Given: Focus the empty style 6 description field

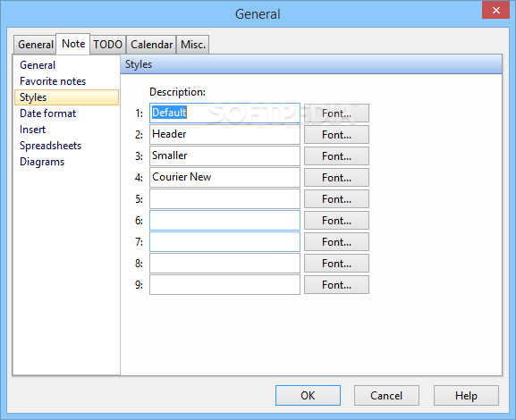Looking at the screenshot, I should click(224, 221).
